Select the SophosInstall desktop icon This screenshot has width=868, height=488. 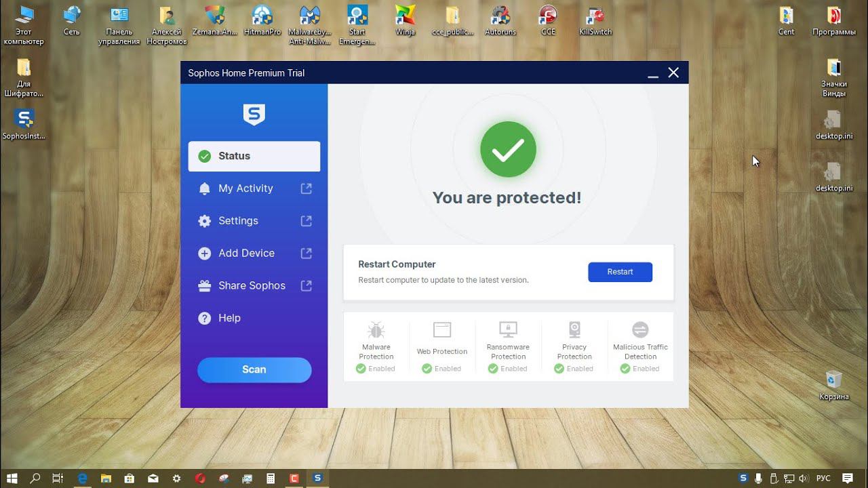coord(24,124)
